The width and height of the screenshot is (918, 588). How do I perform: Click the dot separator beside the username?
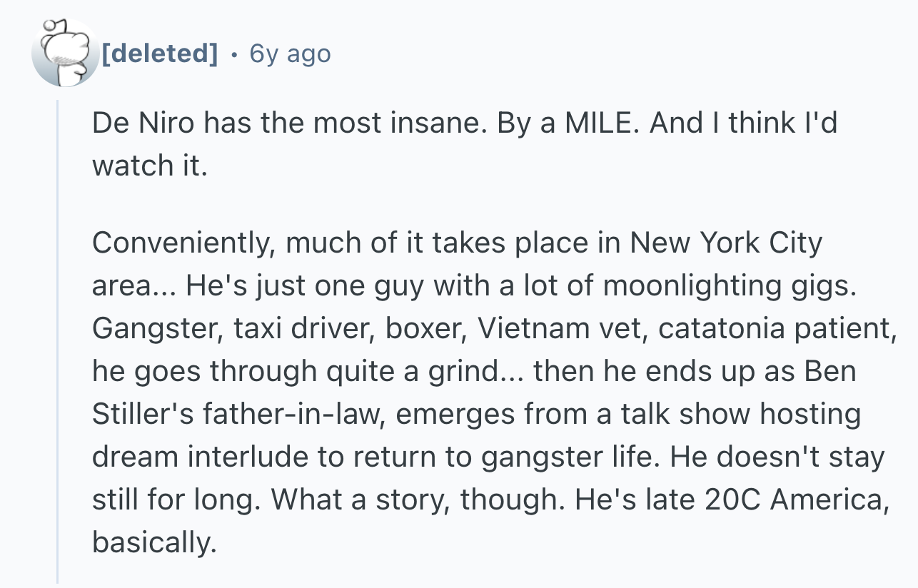(x=233, y=54)
